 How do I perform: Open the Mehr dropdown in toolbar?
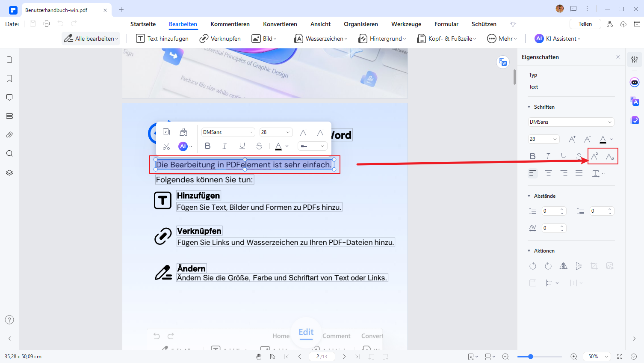click(502, 39)
